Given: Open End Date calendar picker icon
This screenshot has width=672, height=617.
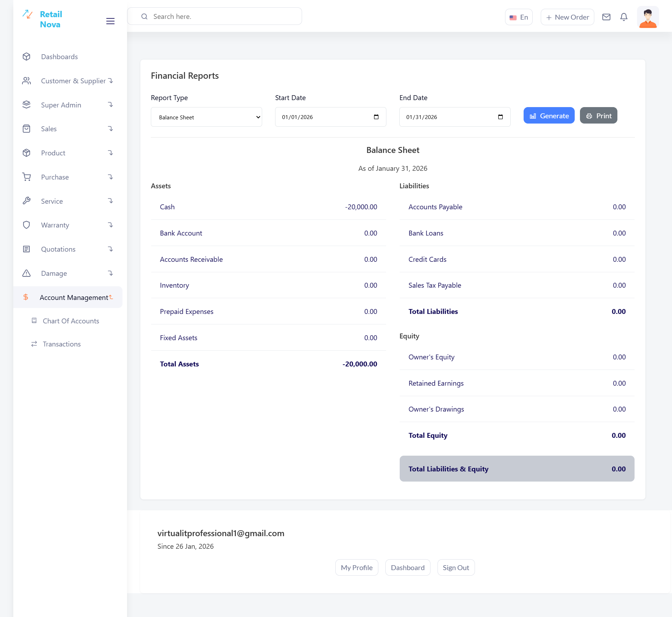Looking at the screenshot, I should [500, 117].
